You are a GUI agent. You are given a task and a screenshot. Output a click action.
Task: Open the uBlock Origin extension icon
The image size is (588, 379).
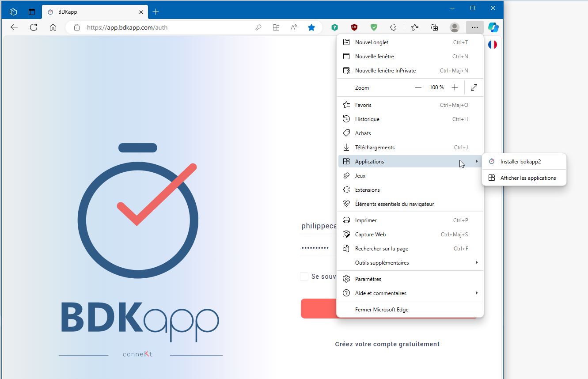pos(354,27)
